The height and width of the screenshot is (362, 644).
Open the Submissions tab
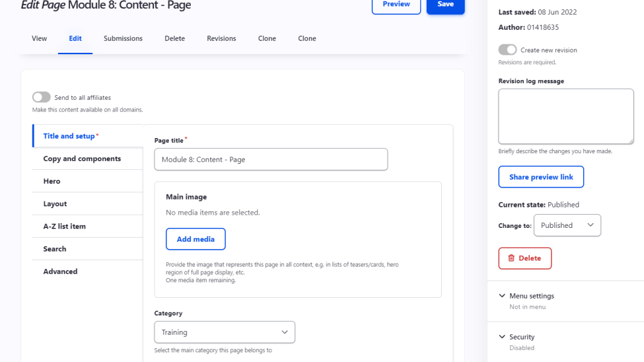123,38
